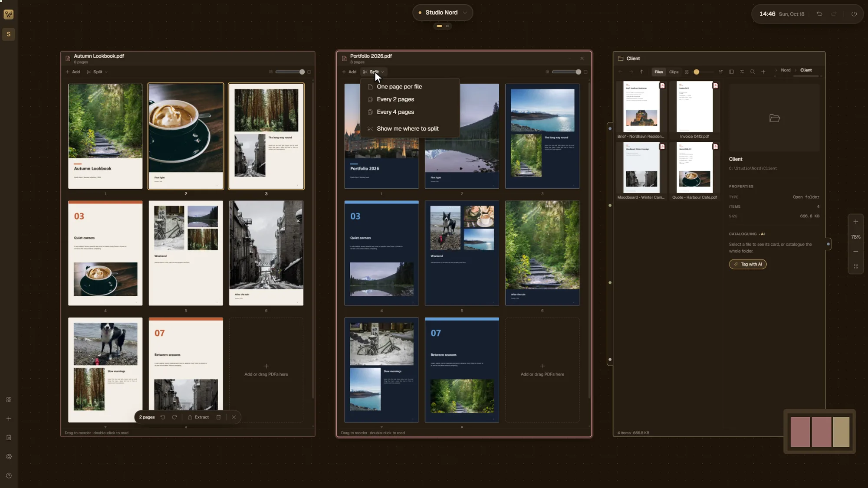Open settings gear in the left sidebar
This screenshot has height=488, width=868.
pyautogui.click(x=9, y=457)
